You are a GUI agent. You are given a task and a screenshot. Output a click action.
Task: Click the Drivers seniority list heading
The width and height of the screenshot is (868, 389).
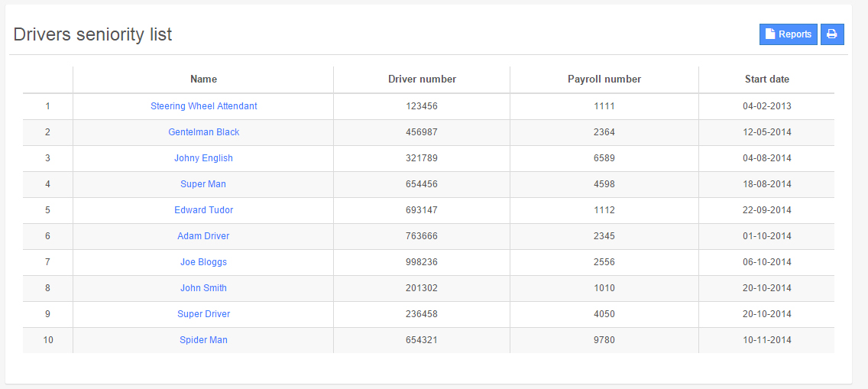coord(92,34)
